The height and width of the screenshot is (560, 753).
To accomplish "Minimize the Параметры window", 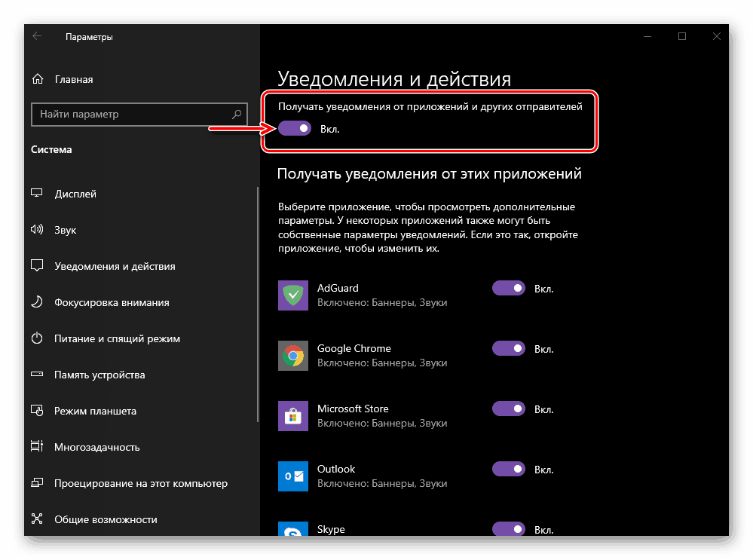I will [647, 36].
